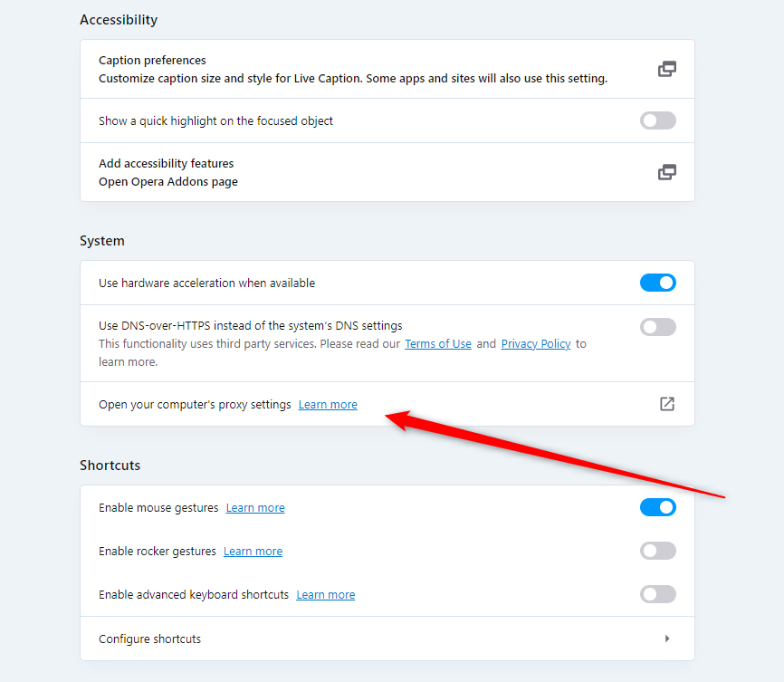Learn more about mouse gestures
The width and height of the screenshot is (784, 682).
[x=255, y=507]
